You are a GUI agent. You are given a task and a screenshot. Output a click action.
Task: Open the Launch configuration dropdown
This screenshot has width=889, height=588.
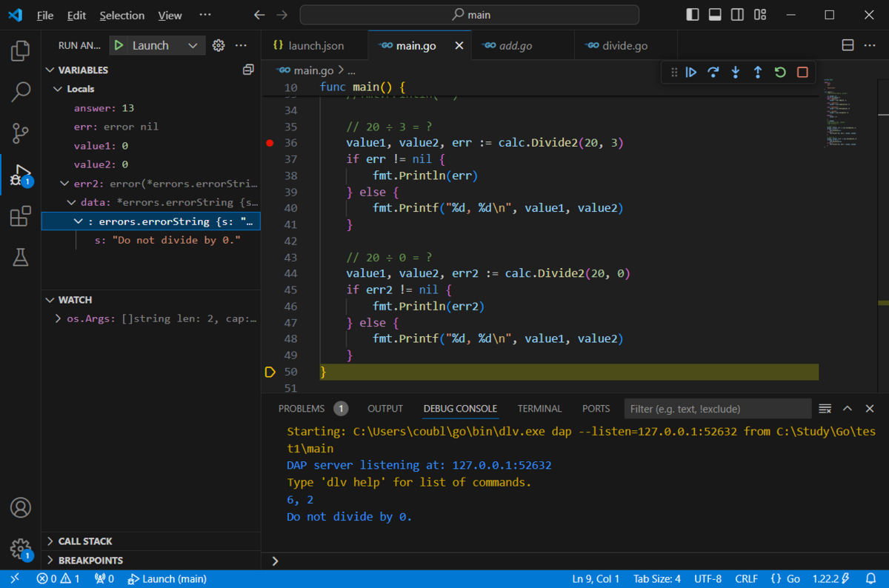click(193, 45)
